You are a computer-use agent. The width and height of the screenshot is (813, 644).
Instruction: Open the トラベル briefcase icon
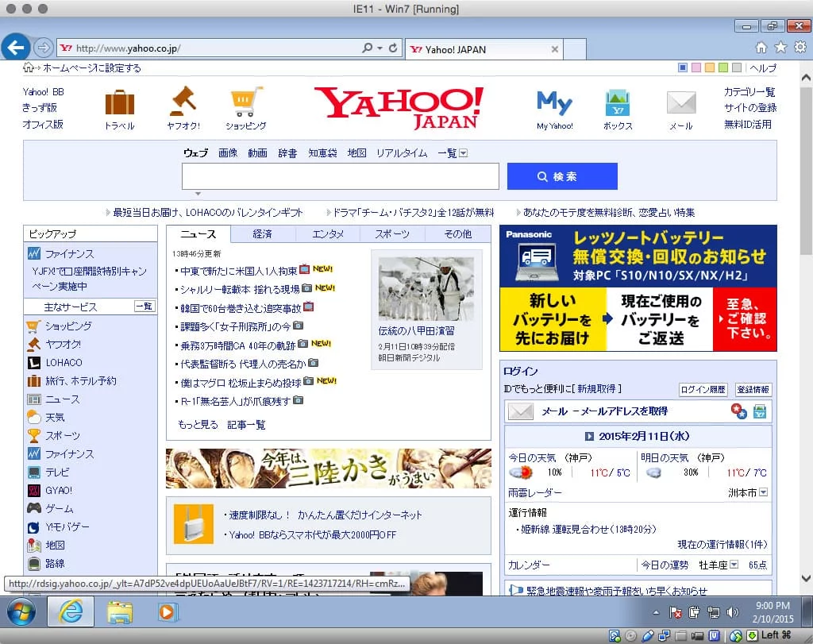pos(120,102)
